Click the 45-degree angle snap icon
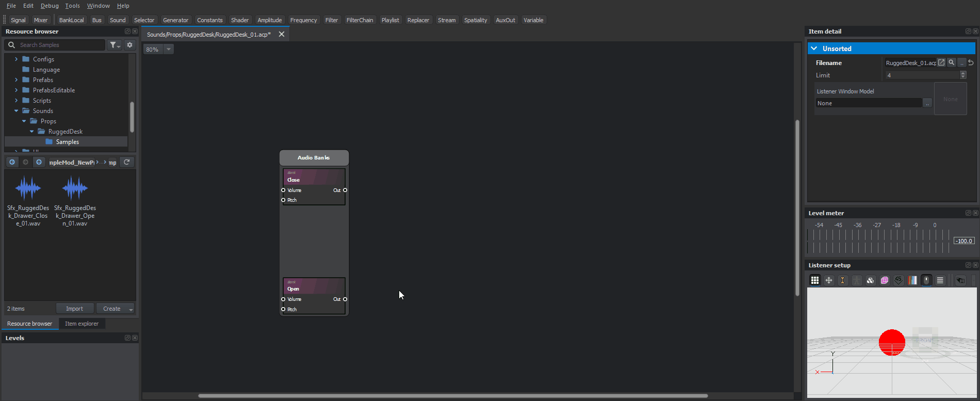980x401 pixels. [x=899, y=280]
